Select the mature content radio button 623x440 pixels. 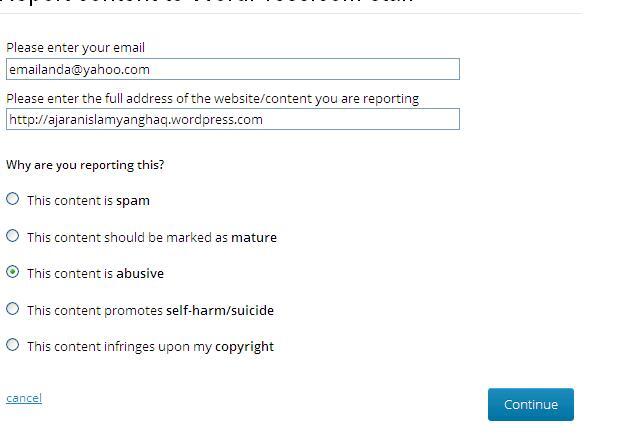coord(13,236)
